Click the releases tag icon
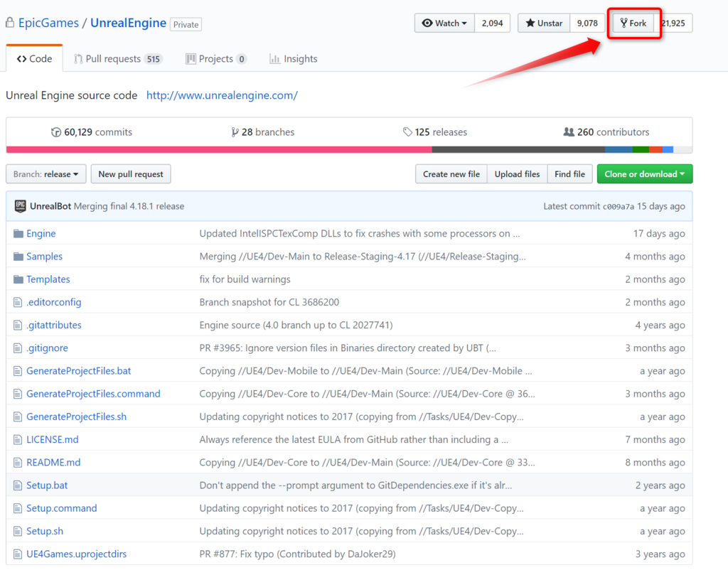The width and height of the screenshot is (728, 570). tap(407, 132)
